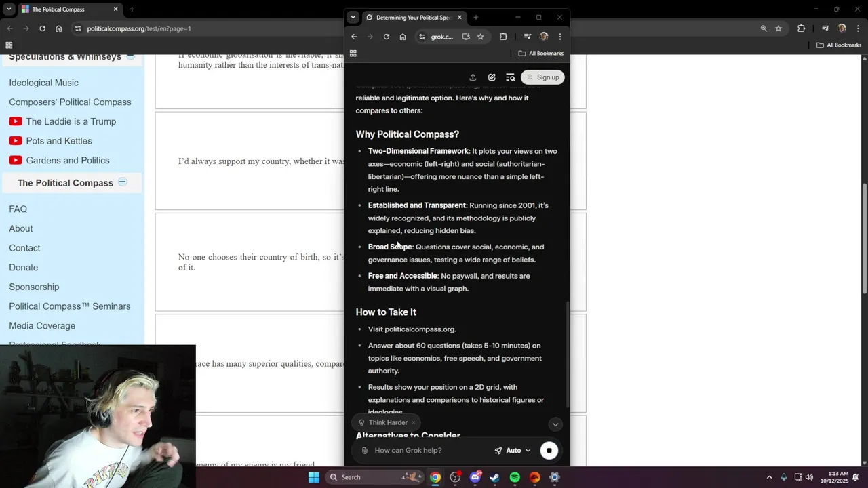Open install app icon in Grok address bar

(466, 37)
